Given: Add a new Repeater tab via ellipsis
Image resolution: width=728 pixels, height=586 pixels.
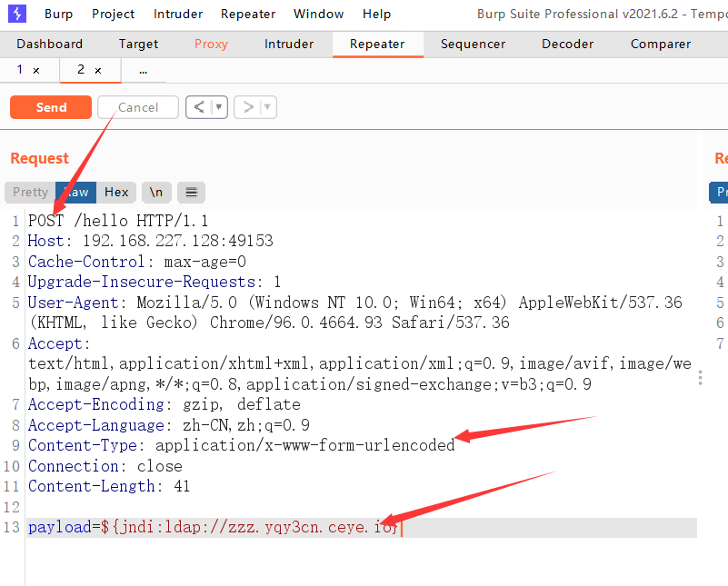Looking at the screenshot, I should pyautogui.click(x=143, y=71).
